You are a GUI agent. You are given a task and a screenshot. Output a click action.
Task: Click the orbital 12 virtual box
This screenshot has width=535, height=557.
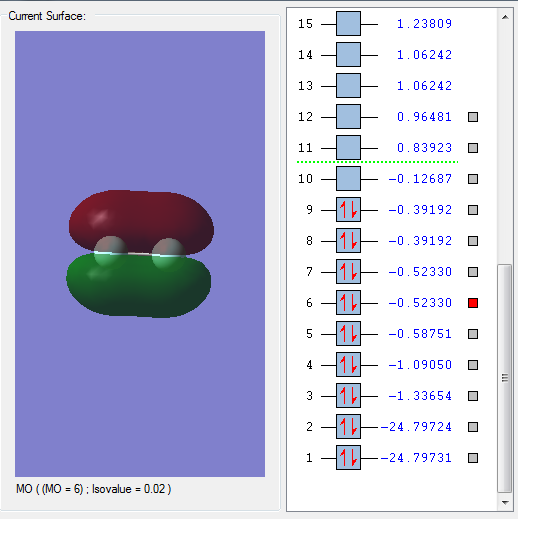[348, 117]
